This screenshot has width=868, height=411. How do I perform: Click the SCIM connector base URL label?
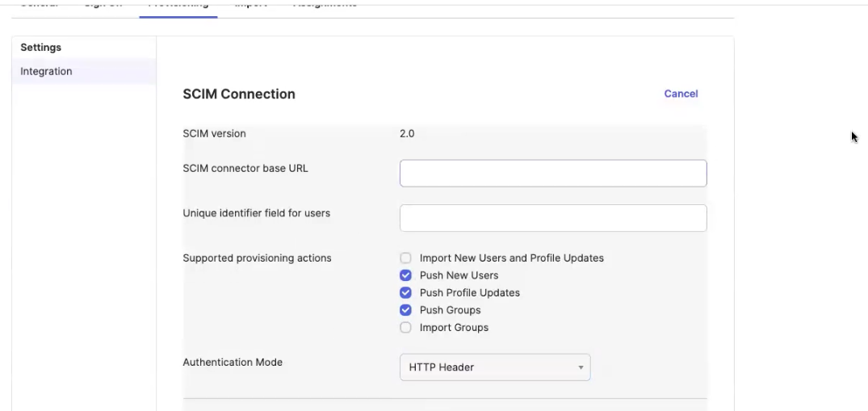click(x=245, y=169)
